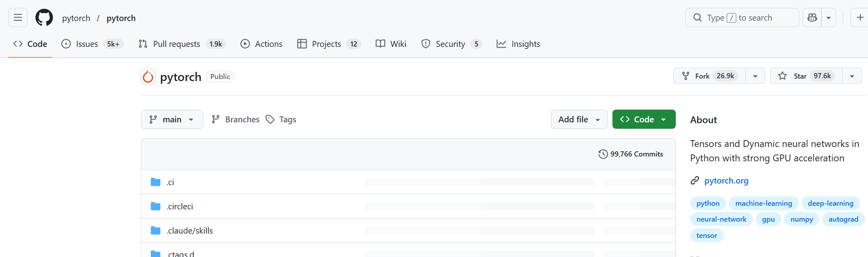The image size is (868, 257).
Task: Open the Add file dropdown
Action: pos(579,119)
